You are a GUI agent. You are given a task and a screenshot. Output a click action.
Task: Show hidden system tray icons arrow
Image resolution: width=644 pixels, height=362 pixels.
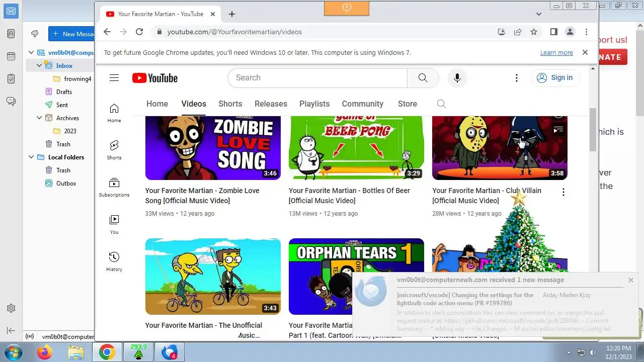(569, 352)
